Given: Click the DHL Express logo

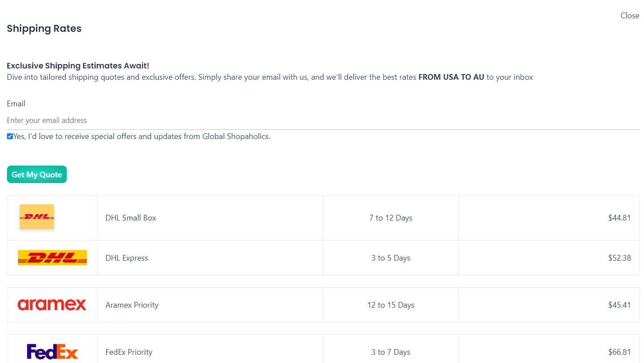Looking at the screenshot, I should pyautogui.click(x=52, y=258).
